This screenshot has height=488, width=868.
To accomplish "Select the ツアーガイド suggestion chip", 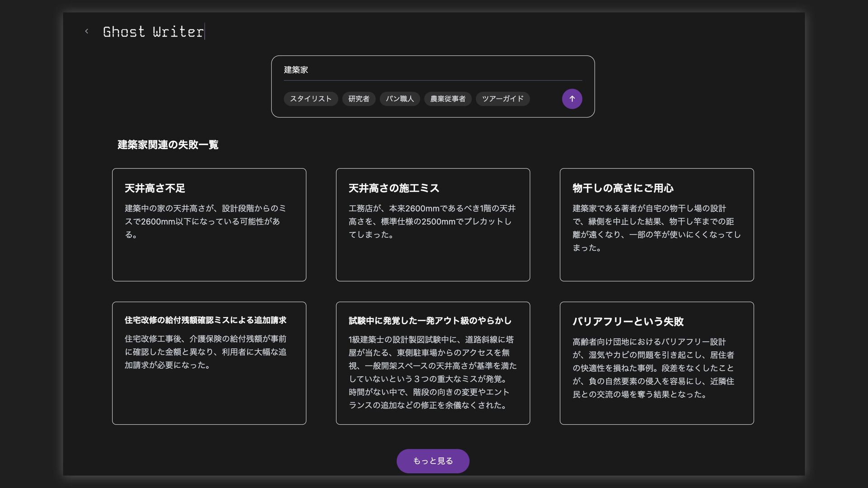I will 502,99.
